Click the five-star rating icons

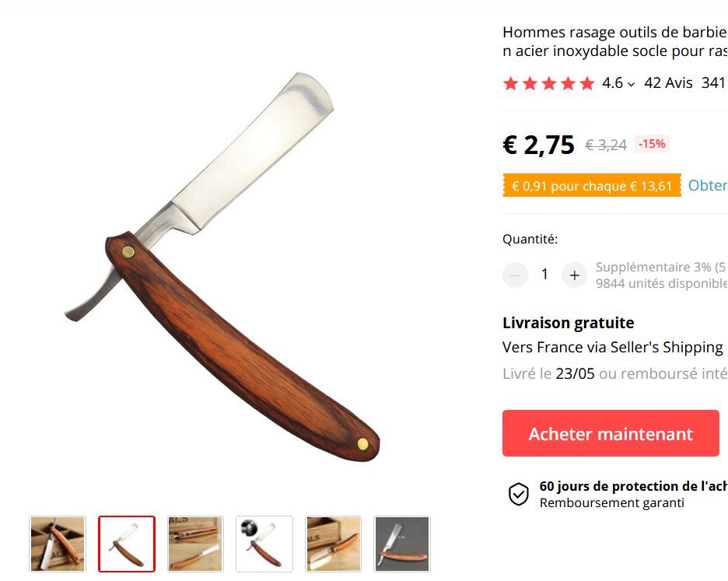pyautogui.click(x=549, y=83)
